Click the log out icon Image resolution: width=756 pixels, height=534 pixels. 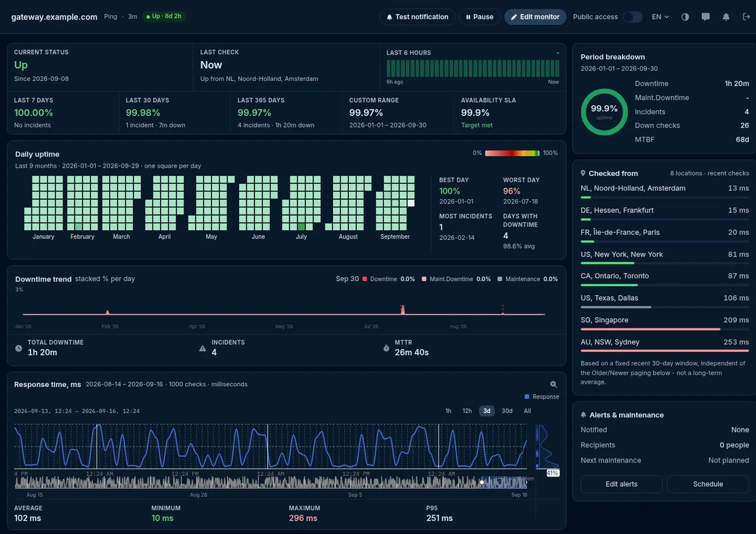coord(746,17)
